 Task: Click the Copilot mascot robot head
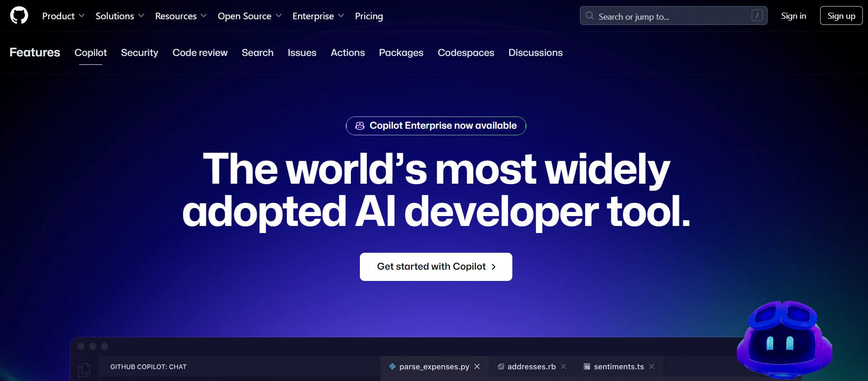coord(784,340)
